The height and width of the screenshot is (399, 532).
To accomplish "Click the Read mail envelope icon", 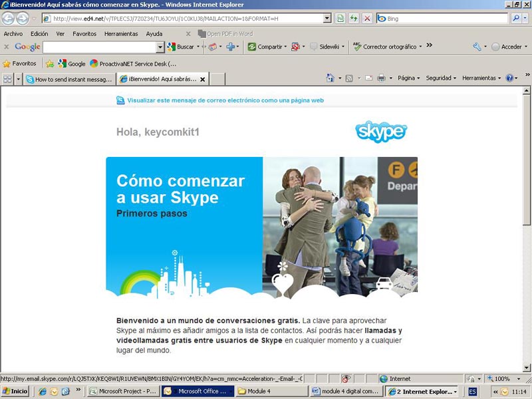I will point(369,78).
